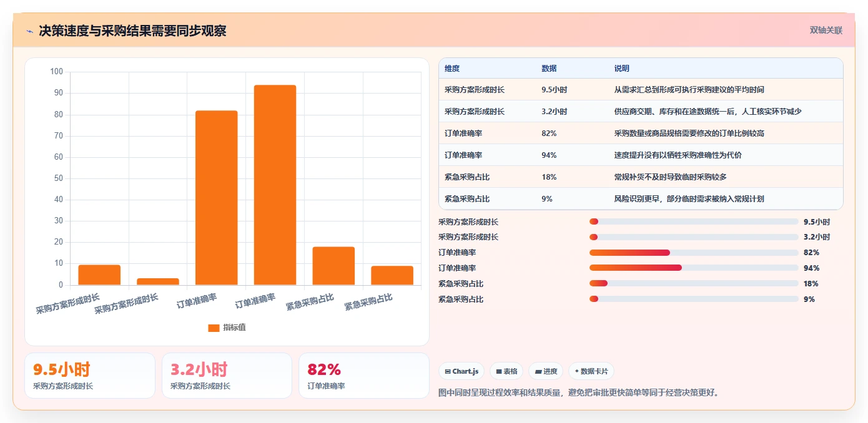Click table cell 速度提升没有以牺牲采购准确性为代价
868x423 pixels.
point(678,155)
